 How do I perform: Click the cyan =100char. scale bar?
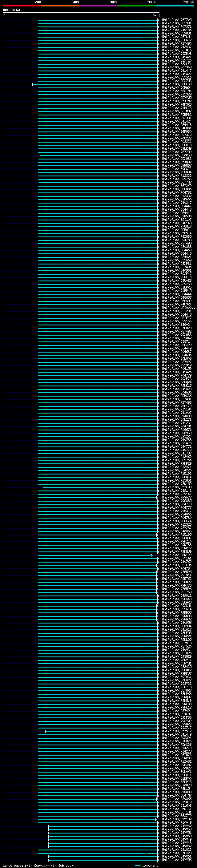coord(137,866)
